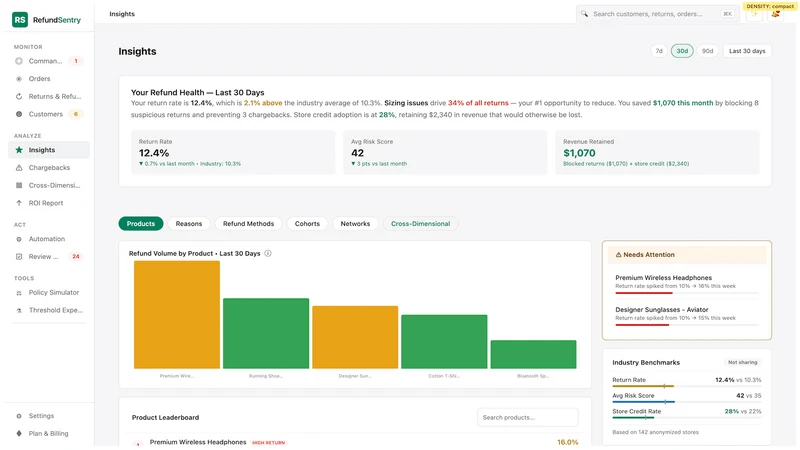Open Chargebacks from the warning triangle icon
This screenshot has height=450, width=800.
click(19, 168)
